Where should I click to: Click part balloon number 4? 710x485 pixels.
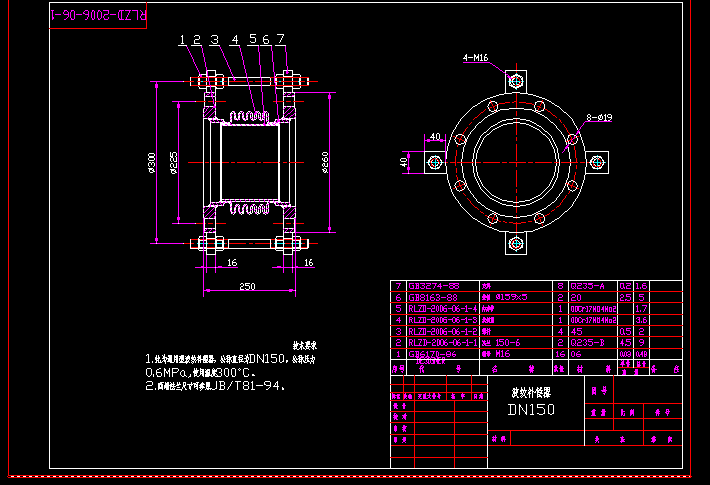(235, 40)
